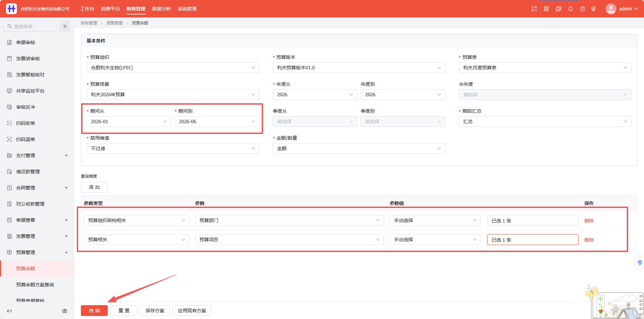Open the app grid icon in header
This screenshot has width=644, height=319.
coord(546,9)
